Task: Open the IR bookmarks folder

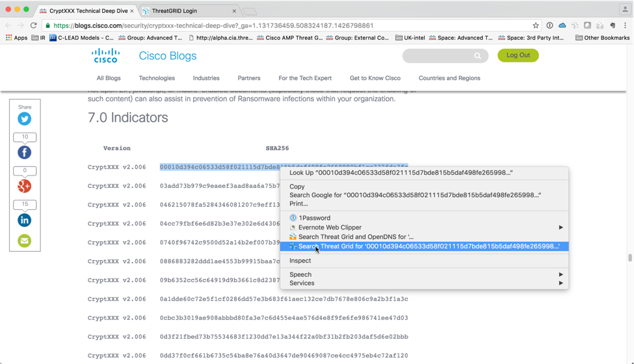Action: tap(38, 38)
